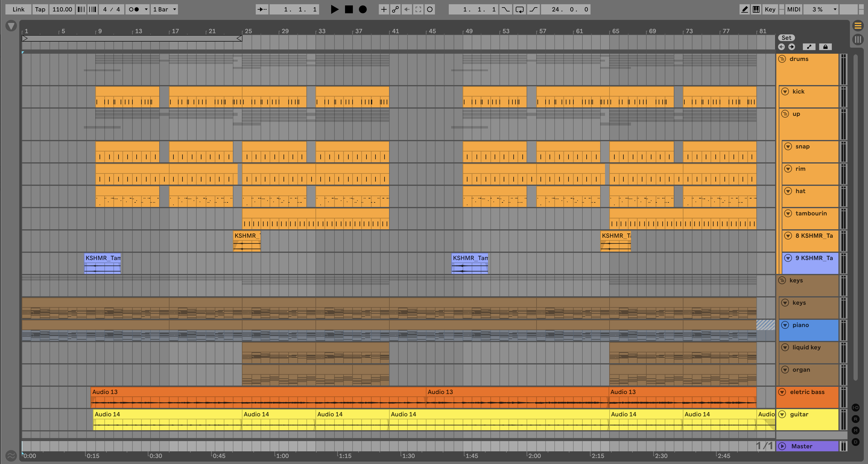Click the Follow playback arrow icon
Viewport: 868px width, 464px height.
pyautogui.click(x=262, y=9)
